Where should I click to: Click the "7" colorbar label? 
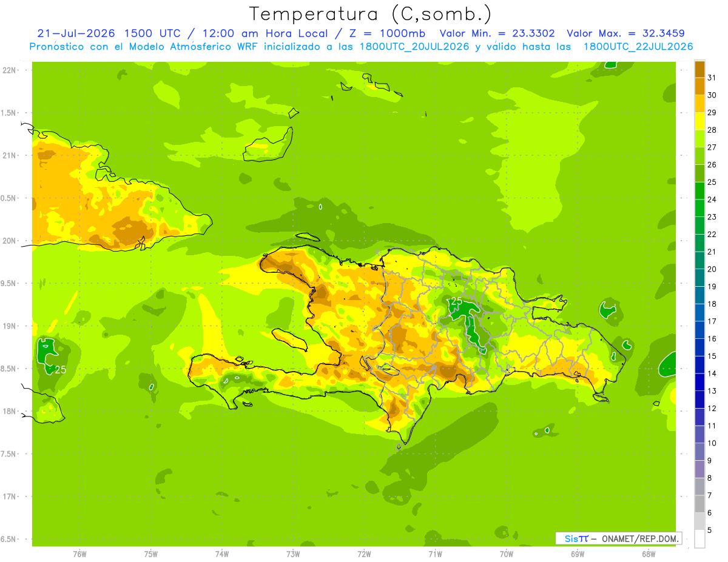[x=710, y=495]
